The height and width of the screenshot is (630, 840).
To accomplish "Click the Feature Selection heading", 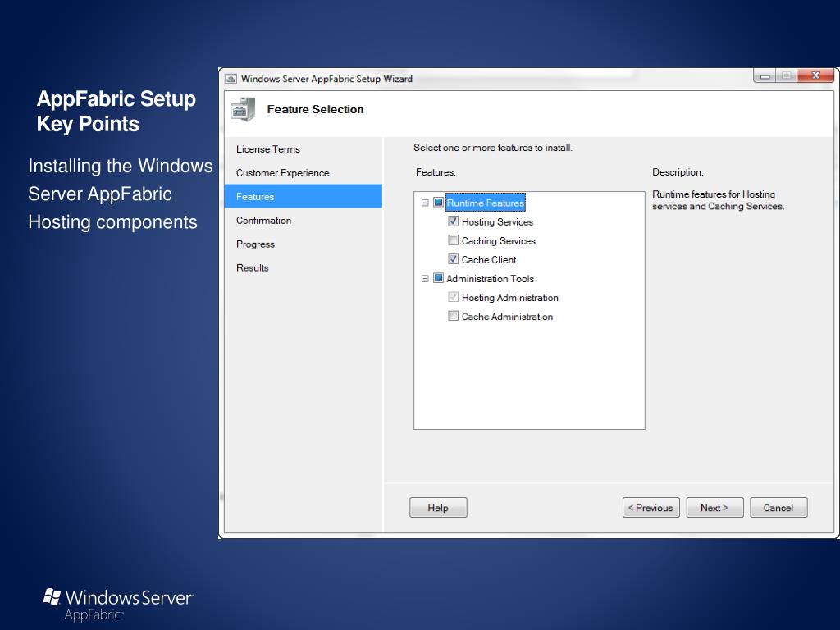I will coord(315,109).
